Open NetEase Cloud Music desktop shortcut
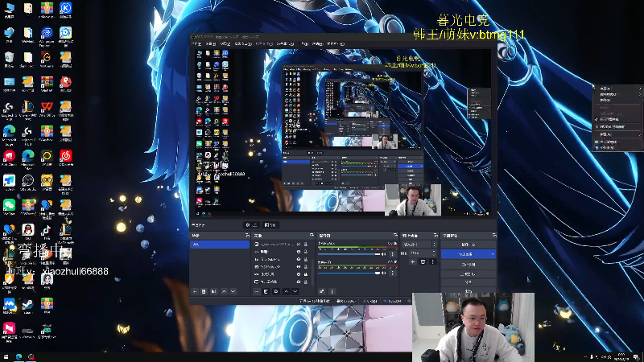This screenshot has width=644, height=362. point(66,158)
